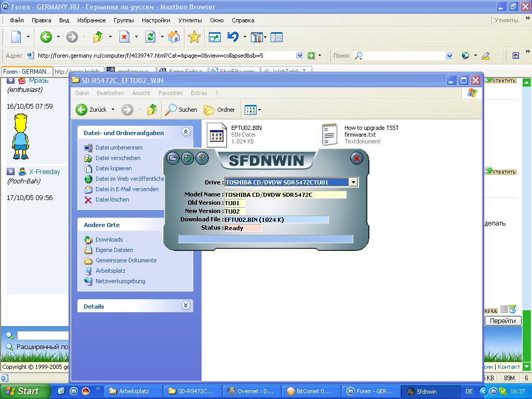Expand the New Page button dropdown arrow

28,37
